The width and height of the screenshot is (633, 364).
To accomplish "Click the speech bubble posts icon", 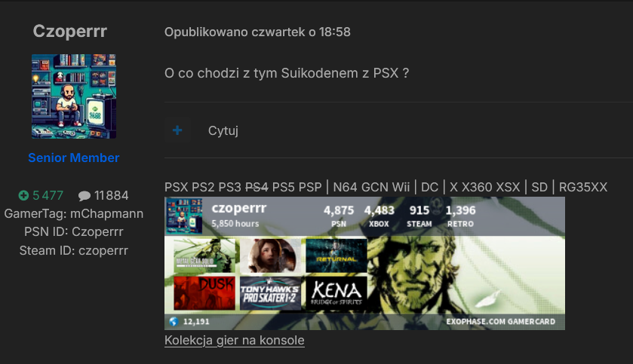I will point(84,196).
